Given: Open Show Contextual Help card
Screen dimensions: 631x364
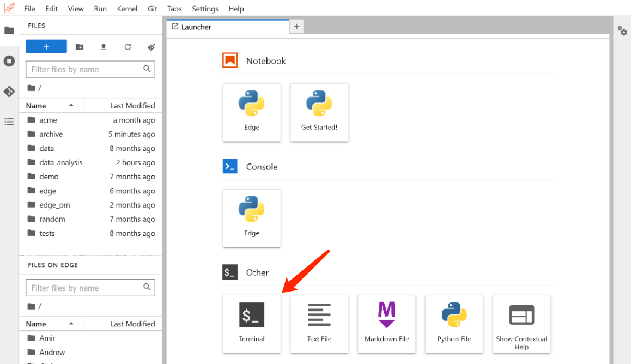Looking at the screenshot, I should (521, 324).
